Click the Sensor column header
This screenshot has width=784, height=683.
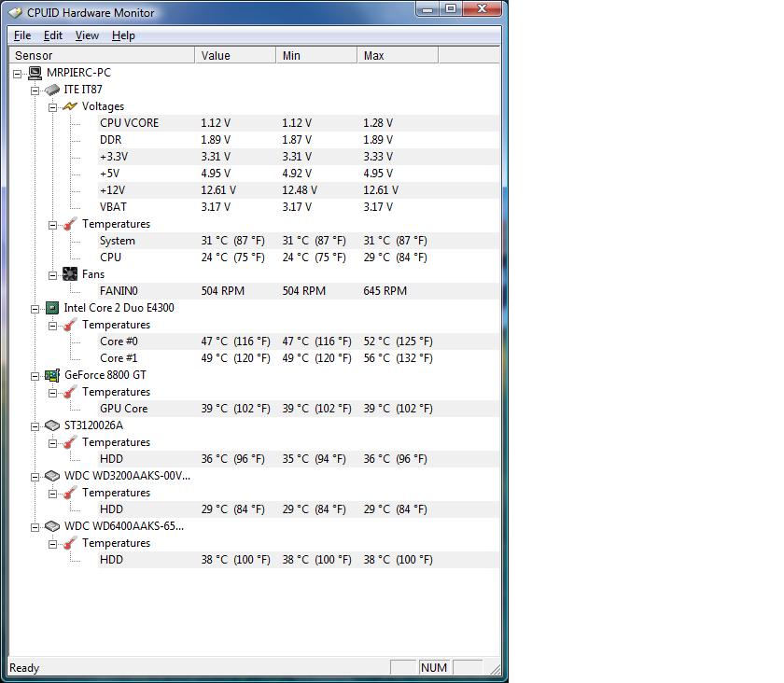pyautogui.click(x=102, y=55)
